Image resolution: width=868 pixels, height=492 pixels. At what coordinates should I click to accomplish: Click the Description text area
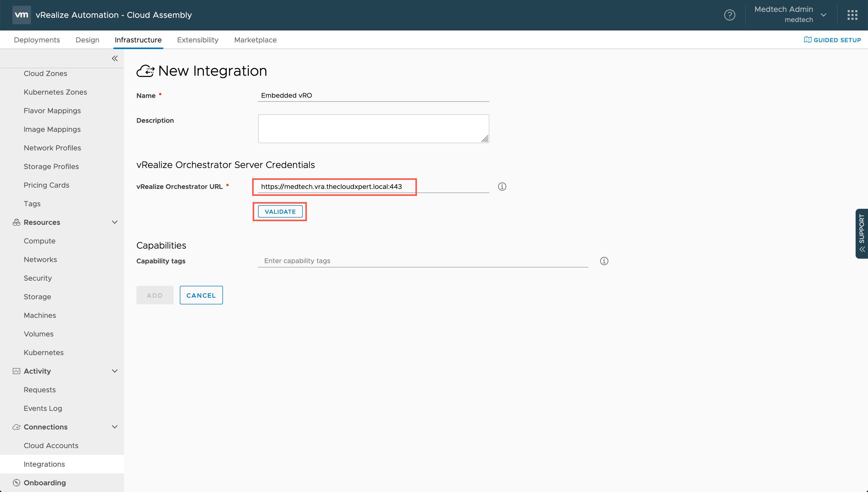click(x=373, y=128)
